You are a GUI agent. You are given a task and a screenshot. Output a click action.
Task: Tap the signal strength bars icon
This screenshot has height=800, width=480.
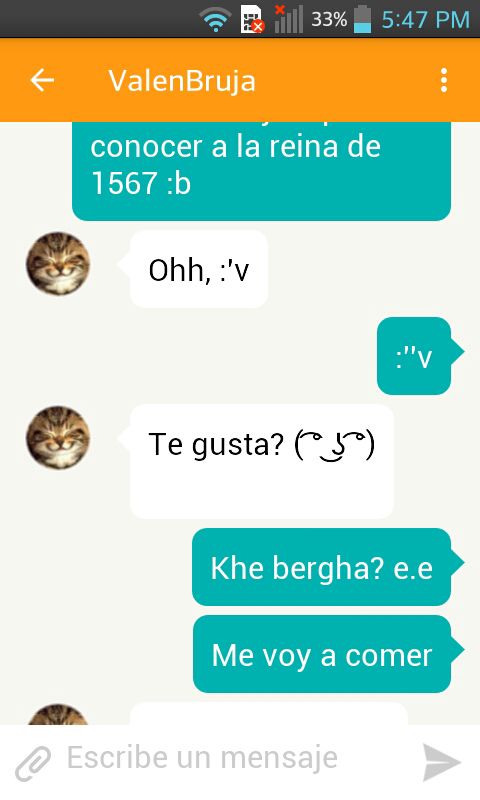[289, 19]
